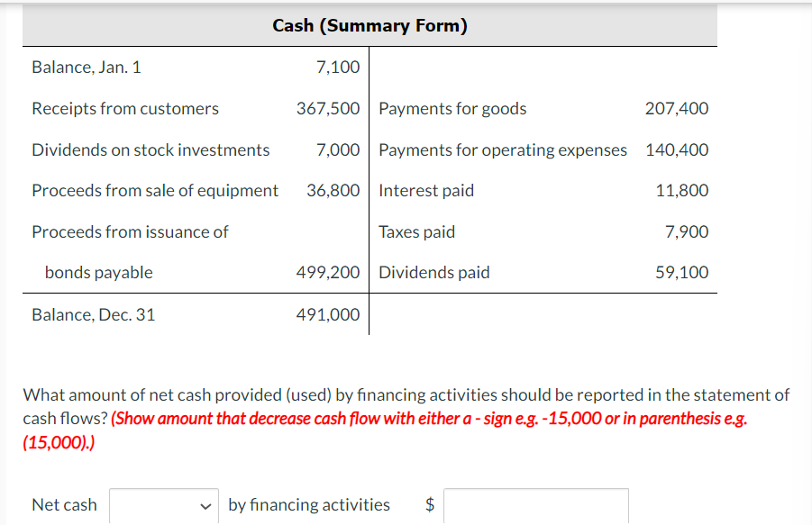Click the Taxes paid entry

pyautogui.click(x=416, y=231)
